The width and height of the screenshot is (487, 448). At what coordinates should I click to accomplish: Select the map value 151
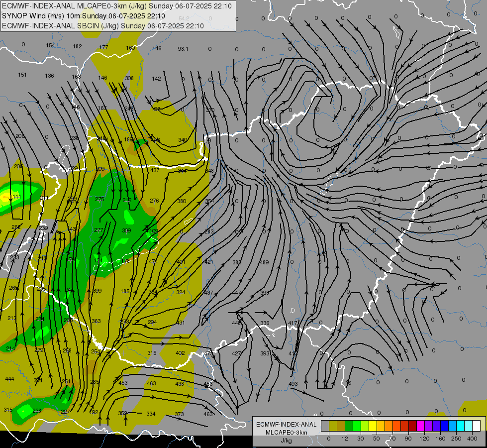[22, 75]
